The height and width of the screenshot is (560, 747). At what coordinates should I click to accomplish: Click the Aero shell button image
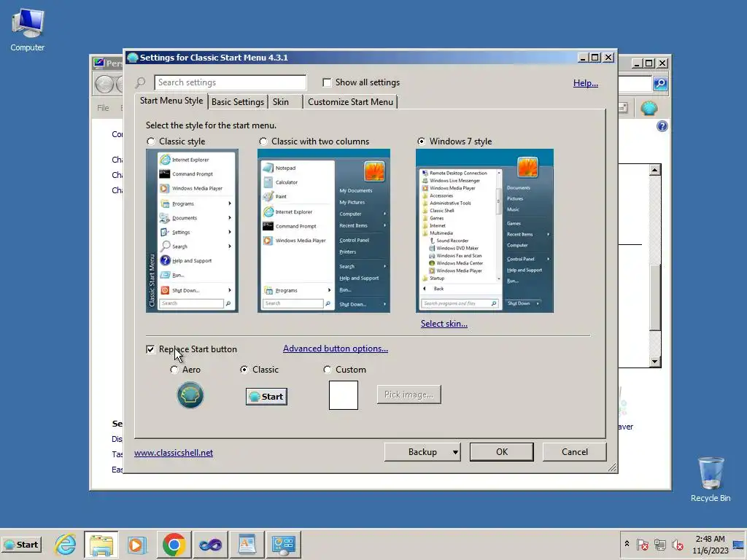(190, 395)
